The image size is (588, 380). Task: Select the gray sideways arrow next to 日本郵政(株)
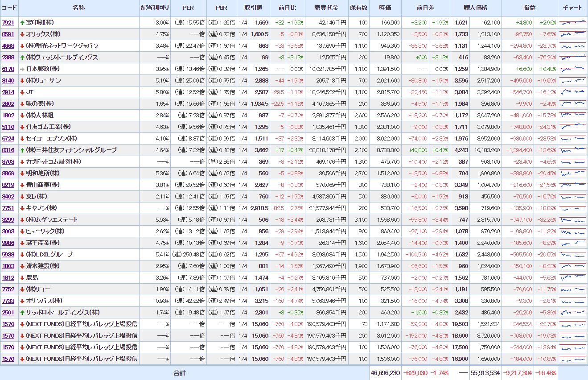click(22, 69)
